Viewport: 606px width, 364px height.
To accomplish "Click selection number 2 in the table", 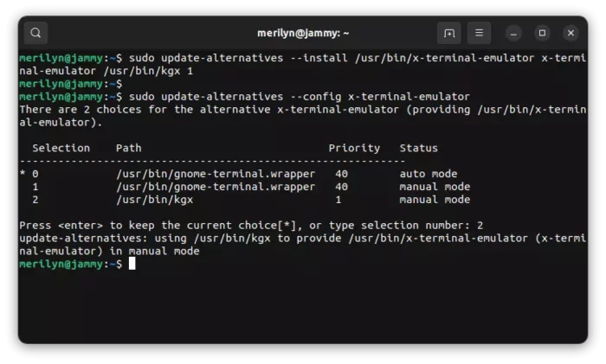I will tap(35, 200).
